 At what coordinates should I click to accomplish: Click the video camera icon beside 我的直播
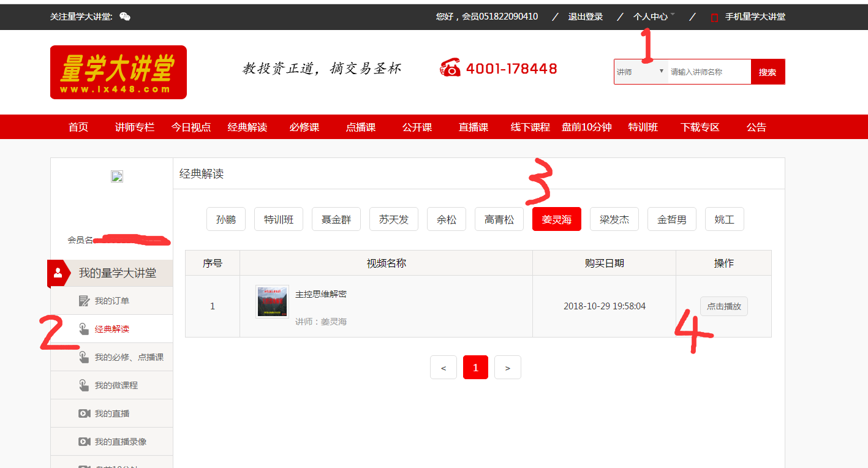click(x=85, y=413)
